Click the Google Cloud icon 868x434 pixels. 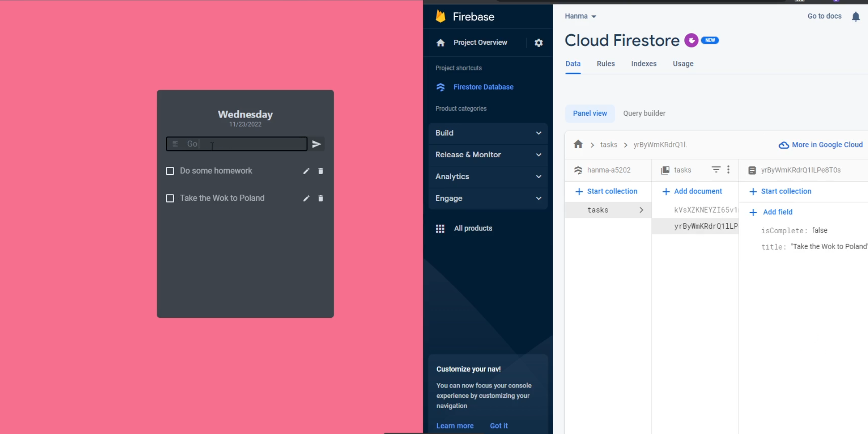click(783, 145)
